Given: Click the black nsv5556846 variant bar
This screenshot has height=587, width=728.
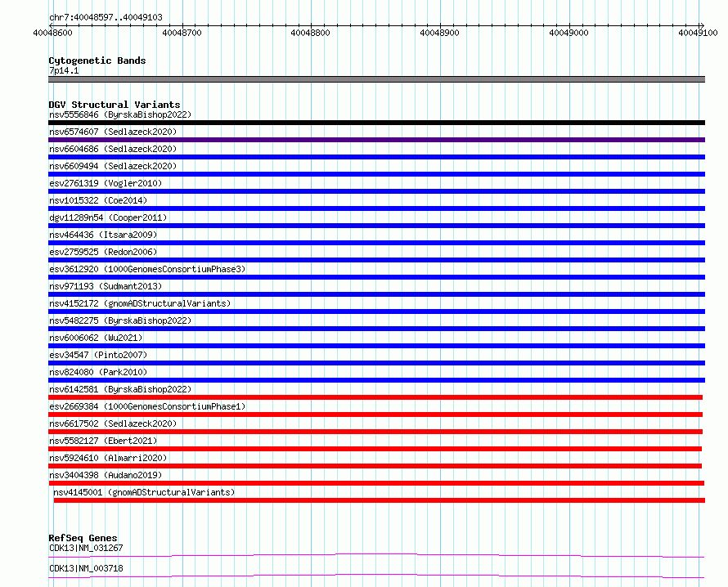Looking at the screenshot, I should tap(376, 123).
